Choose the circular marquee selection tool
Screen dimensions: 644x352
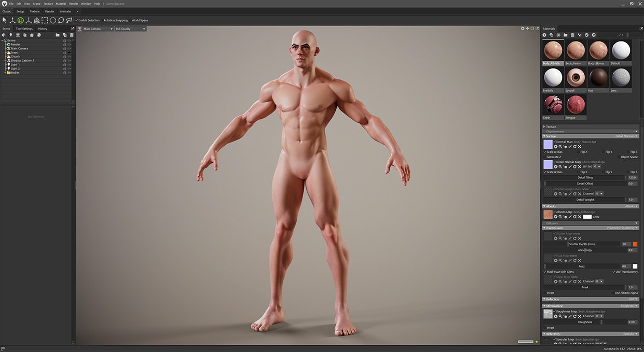pyautogui.click(x=53, y=20)
